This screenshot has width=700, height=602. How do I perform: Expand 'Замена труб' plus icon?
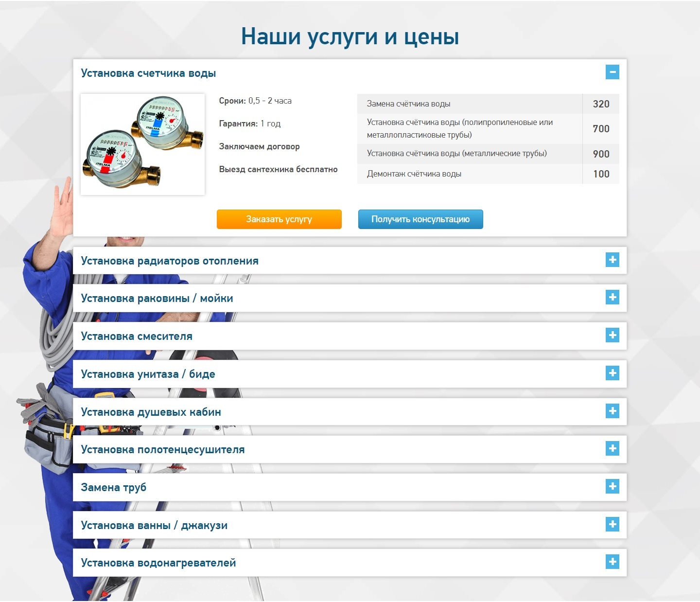click(612, 486)
